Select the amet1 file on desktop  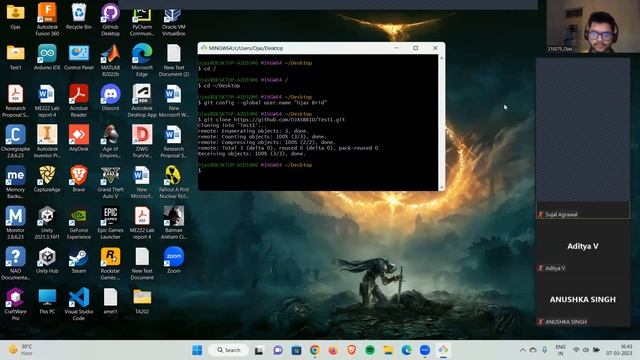pos(111,300)
